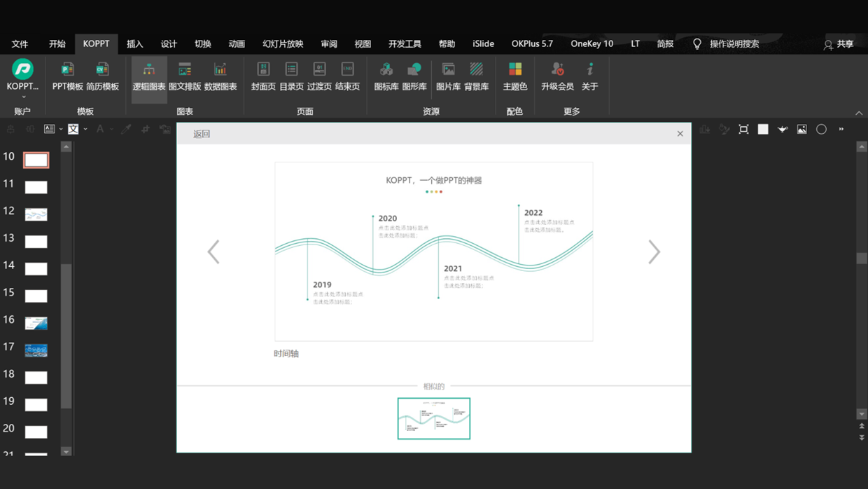
Task: Click 升级会员 upgrade membership
Action: click(x=557, y=76)
